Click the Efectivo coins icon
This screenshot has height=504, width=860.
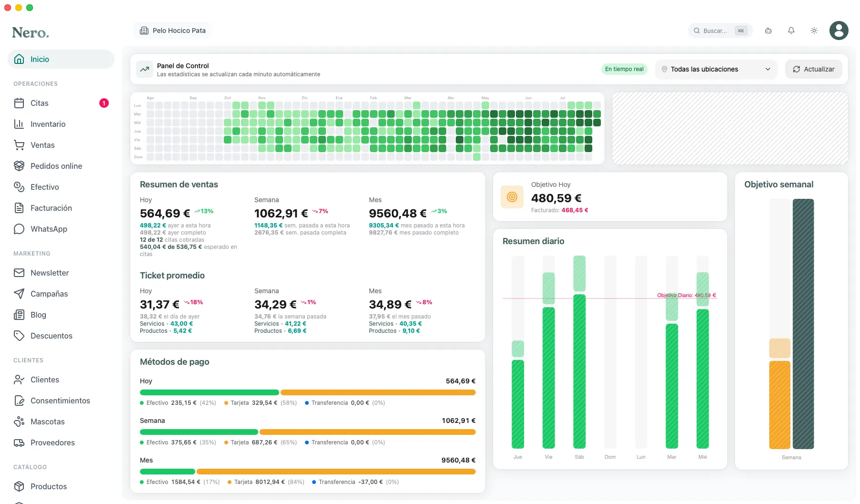pyautogui.click(x=19, y=187)
